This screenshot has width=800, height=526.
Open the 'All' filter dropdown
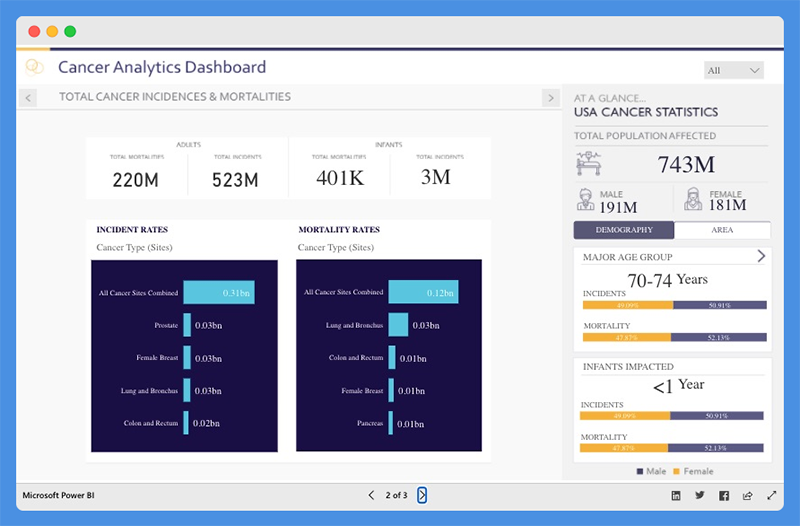(733, 70)
